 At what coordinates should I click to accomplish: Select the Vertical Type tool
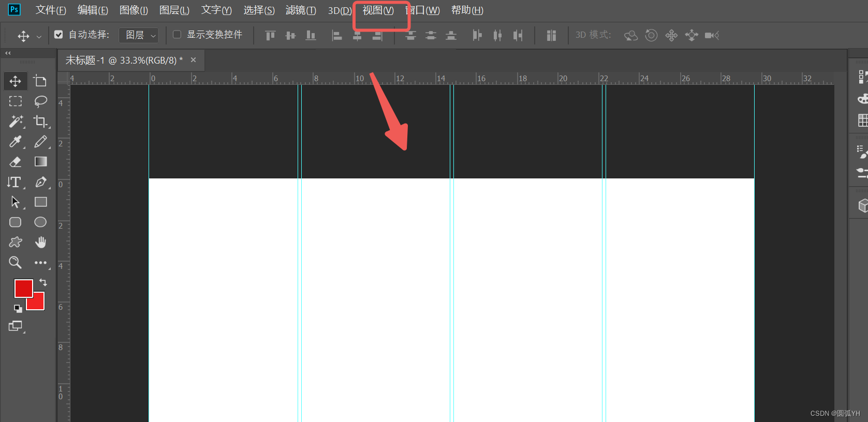pos(16,182)
